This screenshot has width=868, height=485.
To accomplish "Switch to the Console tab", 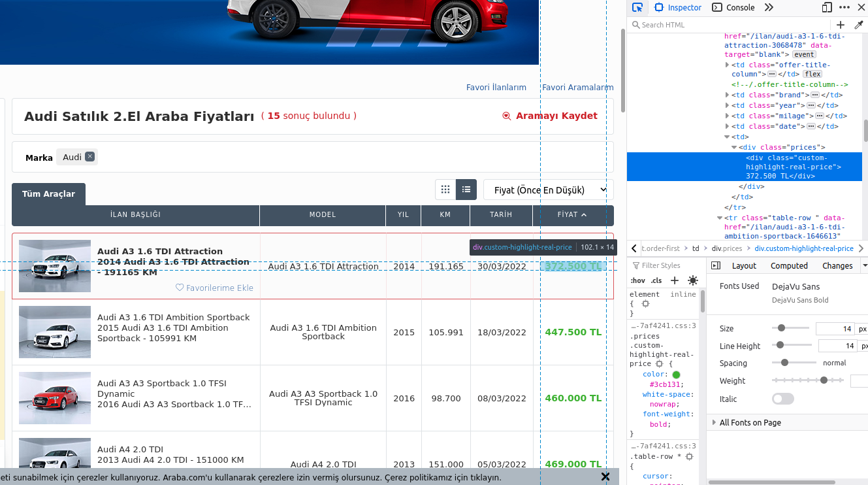I will pyautogui.click(x=733, y=8).
